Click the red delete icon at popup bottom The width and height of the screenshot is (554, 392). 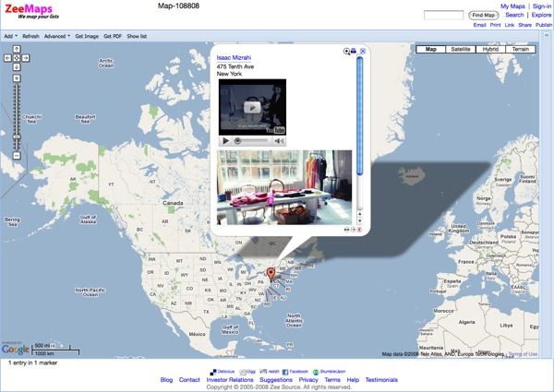coord(359,230)
